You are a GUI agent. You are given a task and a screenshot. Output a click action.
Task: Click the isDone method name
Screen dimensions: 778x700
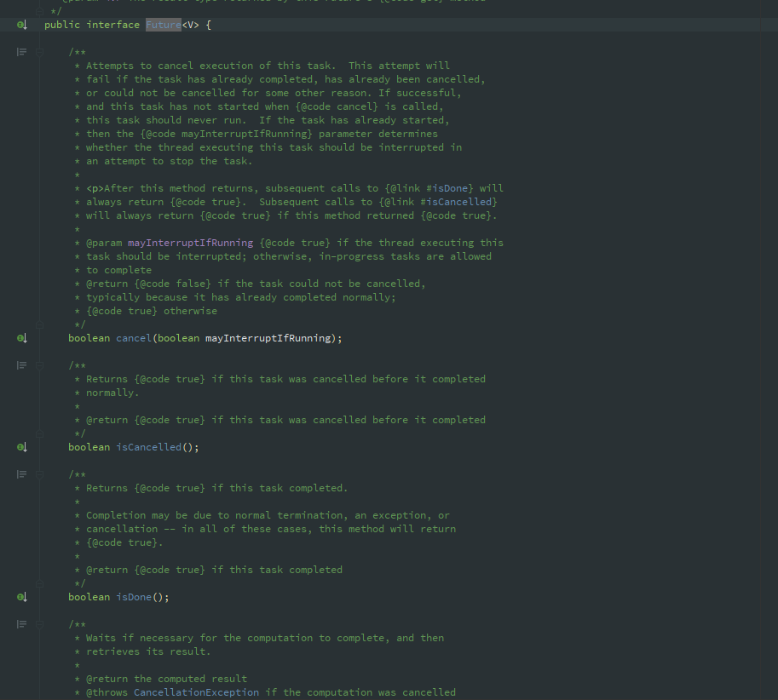tap(134, 597)
